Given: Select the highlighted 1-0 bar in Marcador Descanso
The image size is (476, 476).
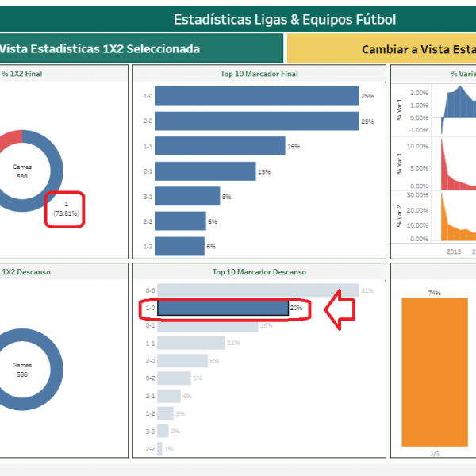Looking at the screenshot, I should click(222, 308).
